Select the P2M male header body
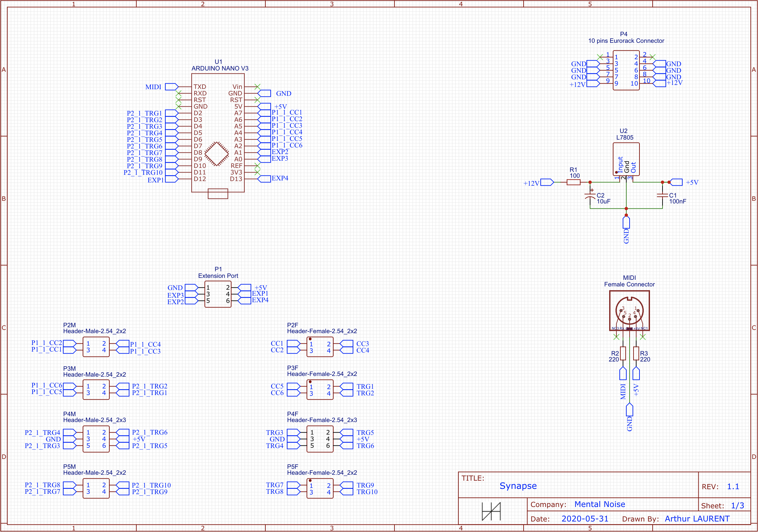The image size is (758, 532). pos(96,347)
